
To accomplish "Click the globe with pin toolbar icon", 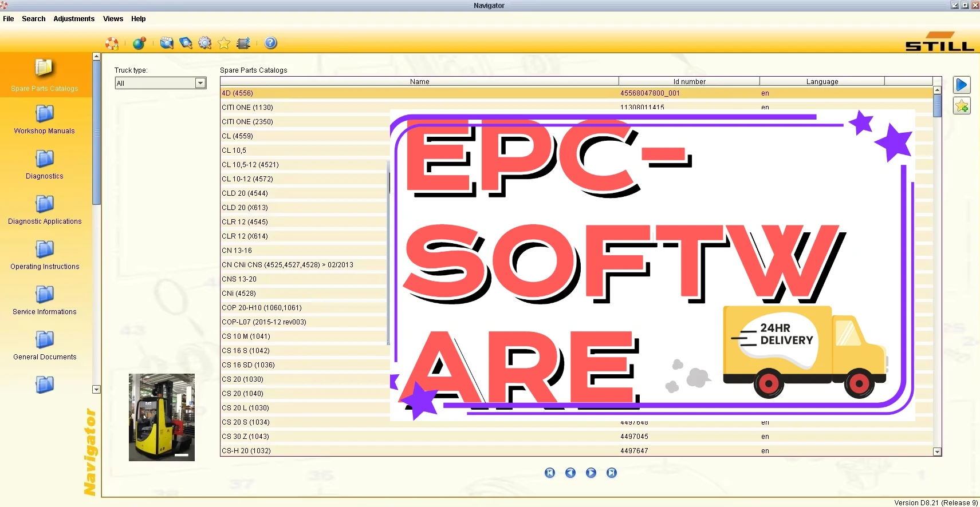I will [x=139, y=43].
